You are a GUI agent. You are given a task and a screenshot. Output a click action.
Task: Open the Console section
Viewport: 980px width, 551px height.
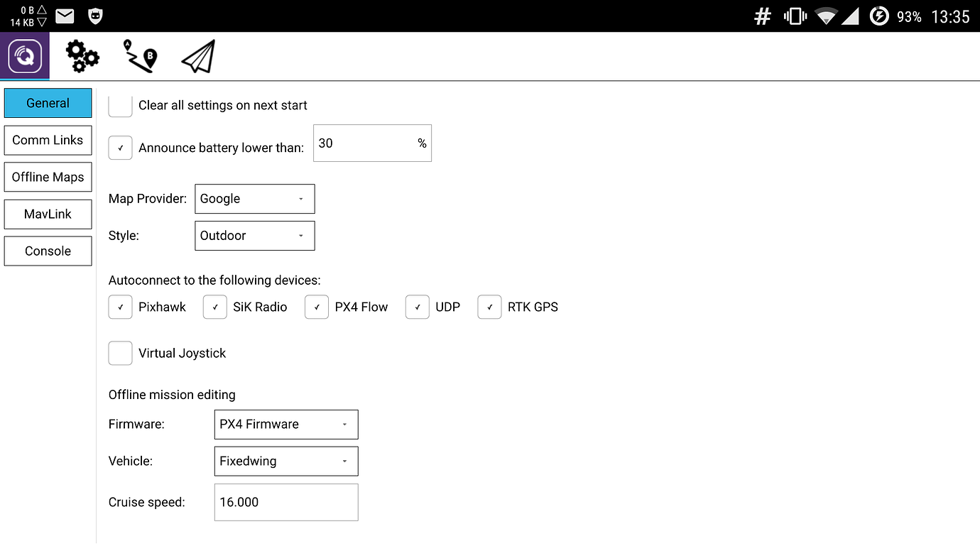[48, 251]
